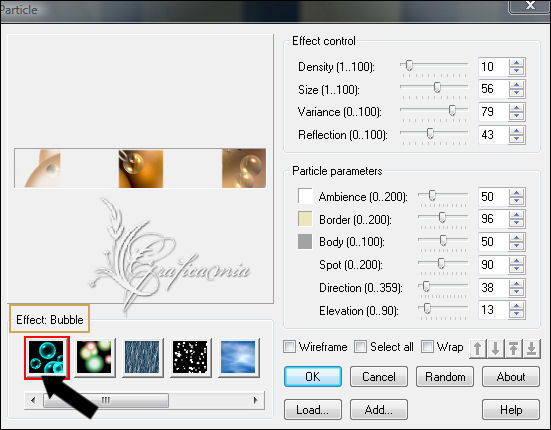551x430 pixels.
Task: Click the effect list right scroll arrow
Action: (256, 400)
